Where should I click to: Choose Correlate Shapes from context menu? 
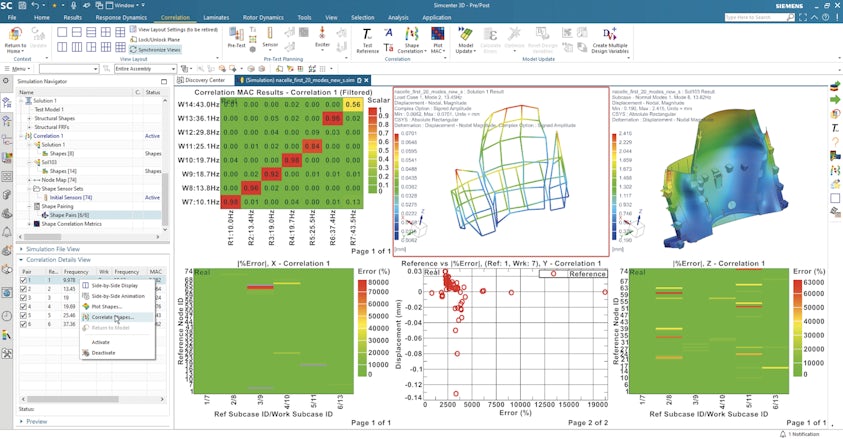pos(118,317)
